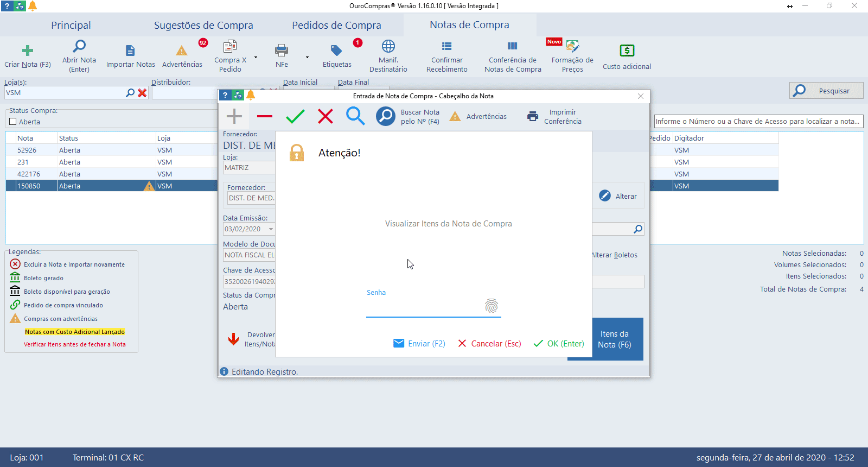Click the Senha password input field
The height and width of the screenshot is (467, 868).
pos(424,307)
